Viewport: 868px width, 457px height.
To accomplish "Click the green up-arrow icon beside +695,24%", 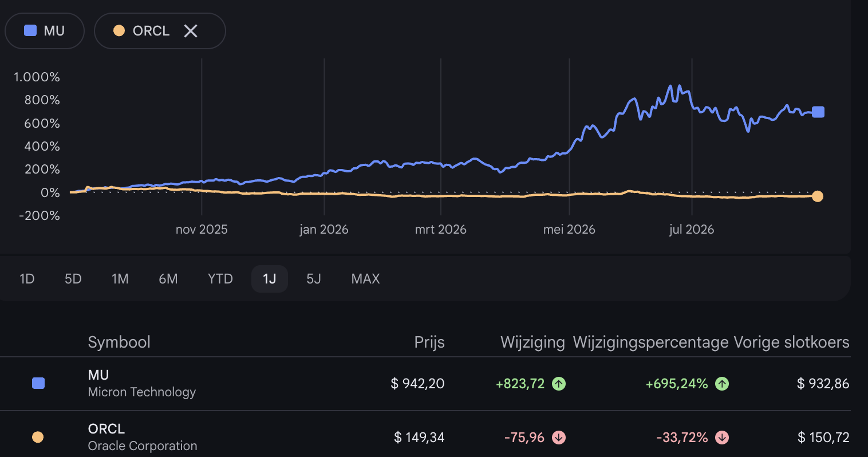I will [x=722, y=384].
